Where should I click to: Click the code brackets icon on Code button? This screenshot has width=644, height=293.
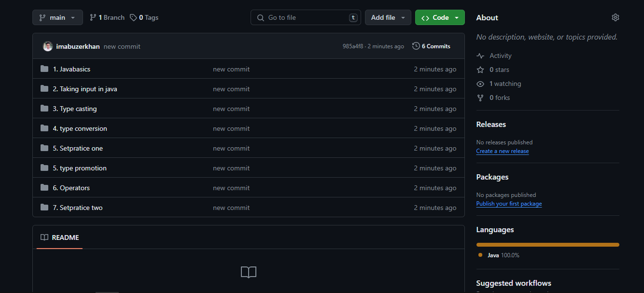425,18
